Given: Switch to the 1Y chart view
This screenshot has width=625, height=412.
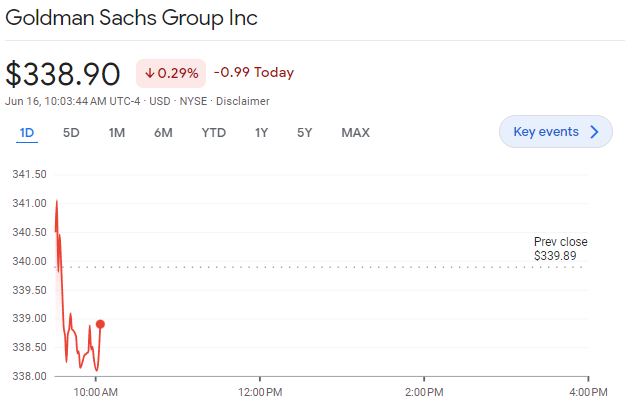Looking at the screenshot, I should tap(261, 133).
